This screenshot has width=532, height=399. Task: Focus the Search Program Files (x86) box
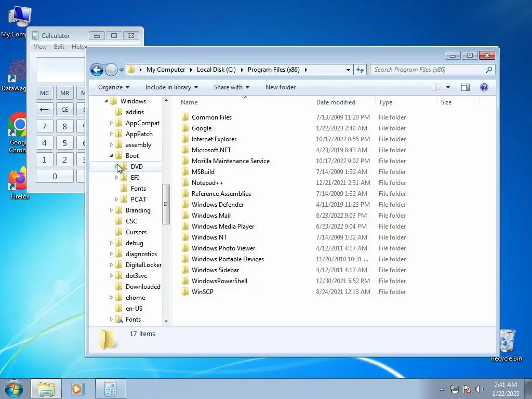click(432, 70)
